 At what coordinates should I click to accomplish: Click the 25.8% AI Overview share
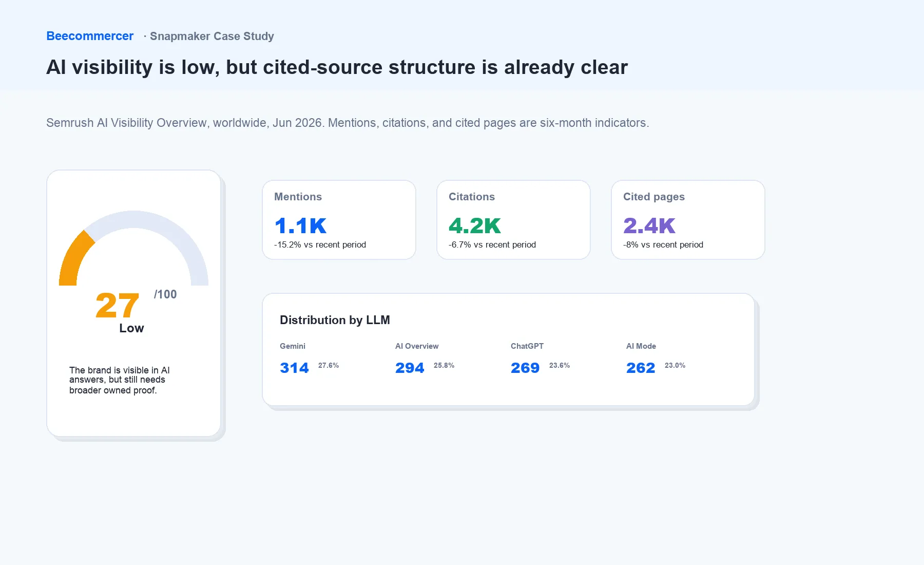(x=444, y=365)
